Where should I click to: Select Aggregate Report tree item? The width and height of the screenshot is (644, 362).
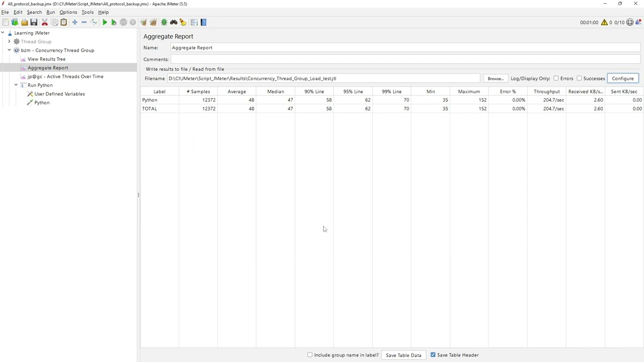48,68
